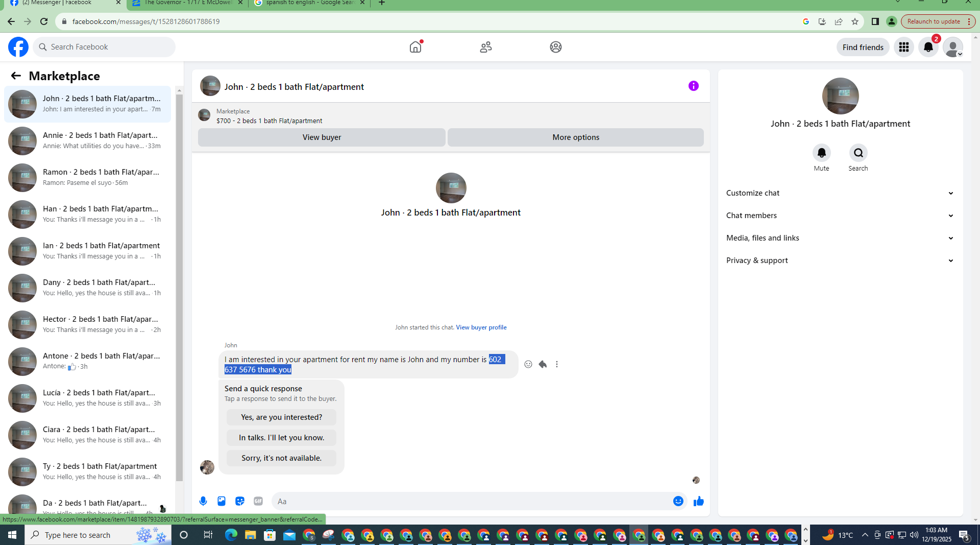Open the emoji picker in message box

[x=678, y=501]
